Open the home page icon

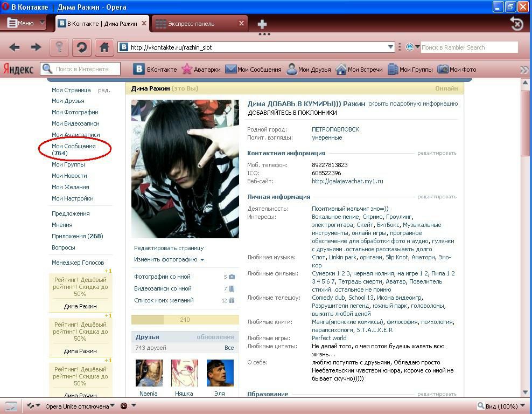[x=104, y=47]
